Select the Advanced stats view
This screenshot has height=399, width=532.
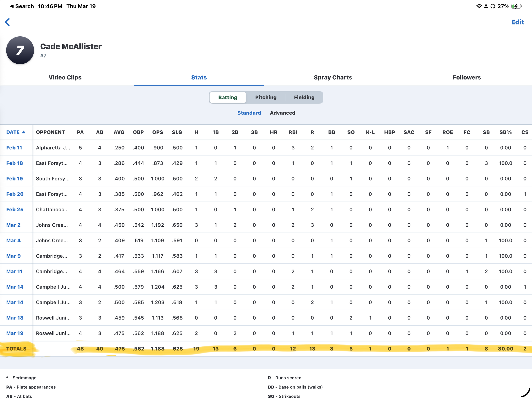[282, 113]
